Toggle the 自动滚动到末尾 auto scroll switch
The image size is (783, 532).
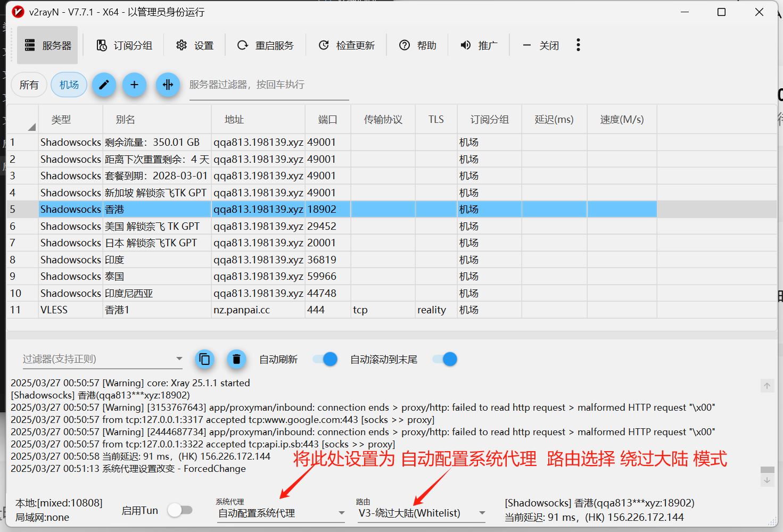[x=445, y=359]
